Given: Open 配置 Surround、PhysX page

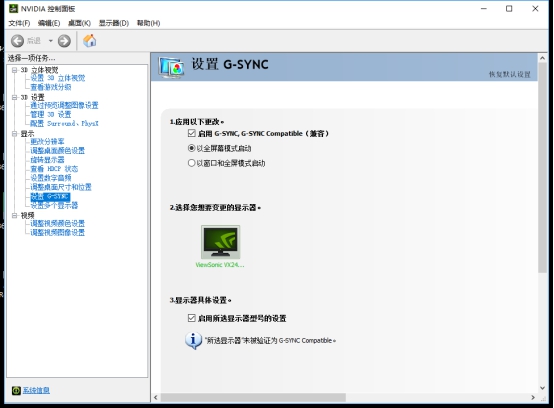Looking at the screenshot, I should [64, 124].
